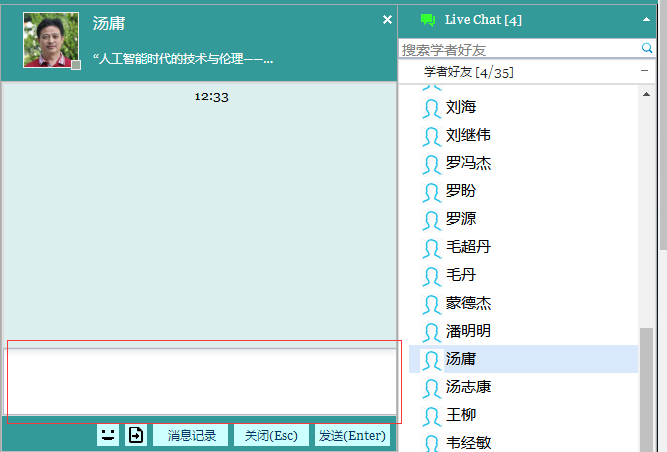667x452 pixels.
Task: Open chat with 蒙德杰
Action: tap(468, 303)
